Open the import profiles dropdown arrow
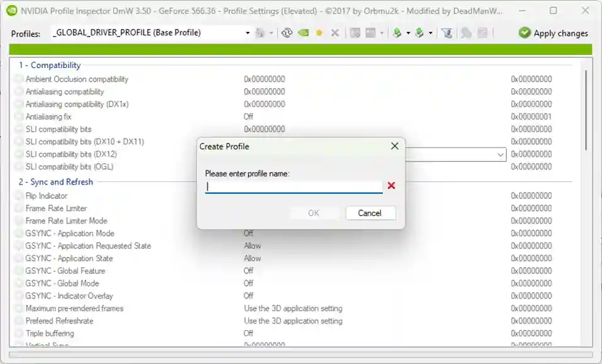The image size is (602, 364). 430,33
